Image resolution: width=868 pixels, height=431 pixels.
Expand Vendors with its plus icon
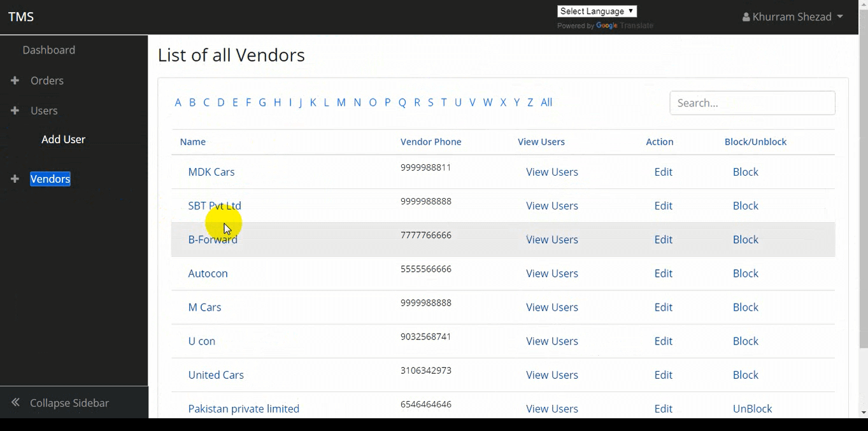(15, 179)
